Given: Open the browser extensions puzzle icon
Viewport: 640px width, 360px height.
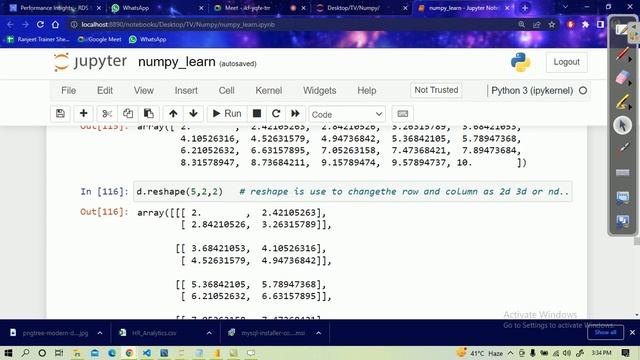Looking at the screenshot, I should click(x=585, y=24).
